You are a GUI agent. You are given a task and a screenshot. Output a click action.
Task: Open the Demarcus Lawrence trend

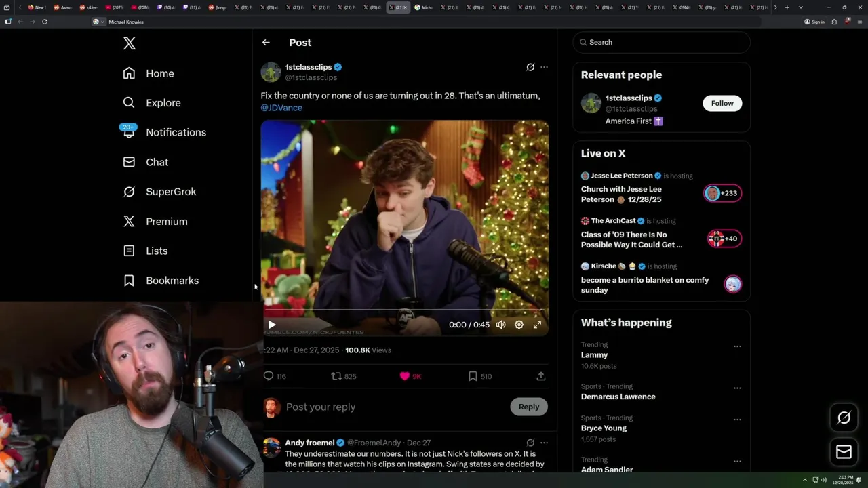coord(618,396)
